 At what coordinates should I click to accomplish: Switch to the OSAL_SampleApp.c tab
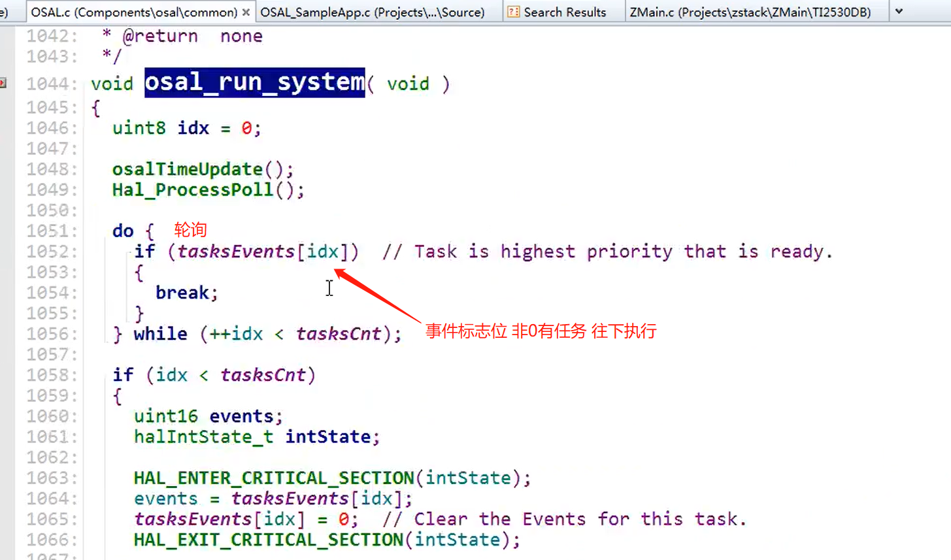coord(373,12)
